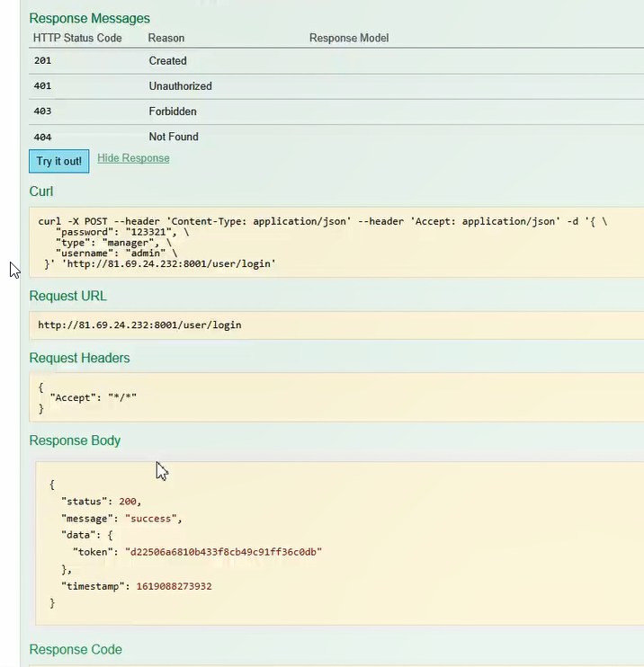Click the Request Headers heading

pyautogui.click(x=79, y=358)
